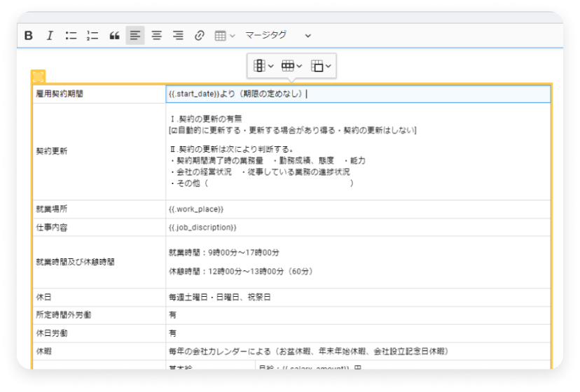This screenshot has height=392, width=580.
Task: Open the マージタグ dropdown
Action: click(x=277, y=36)
